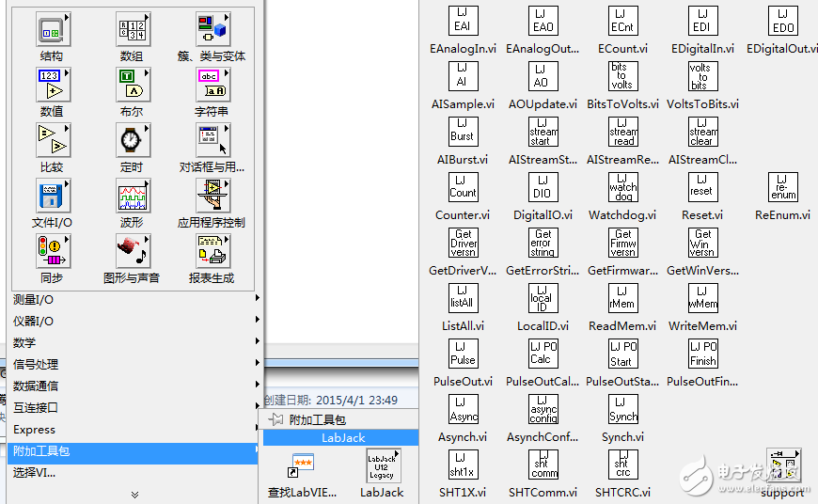Select the GetFirmwareVersion VI icon
Screen dimensions: 818x504
622,243
